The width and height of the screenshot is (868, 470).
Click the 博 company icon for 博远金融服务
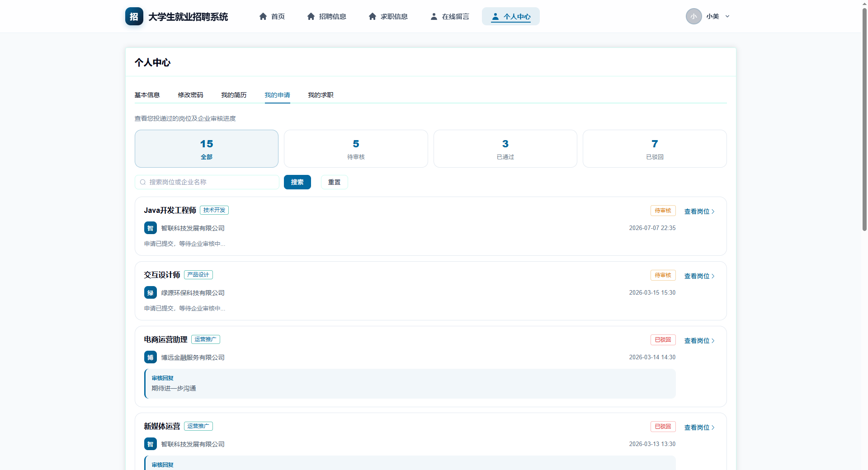coord(151,357)
